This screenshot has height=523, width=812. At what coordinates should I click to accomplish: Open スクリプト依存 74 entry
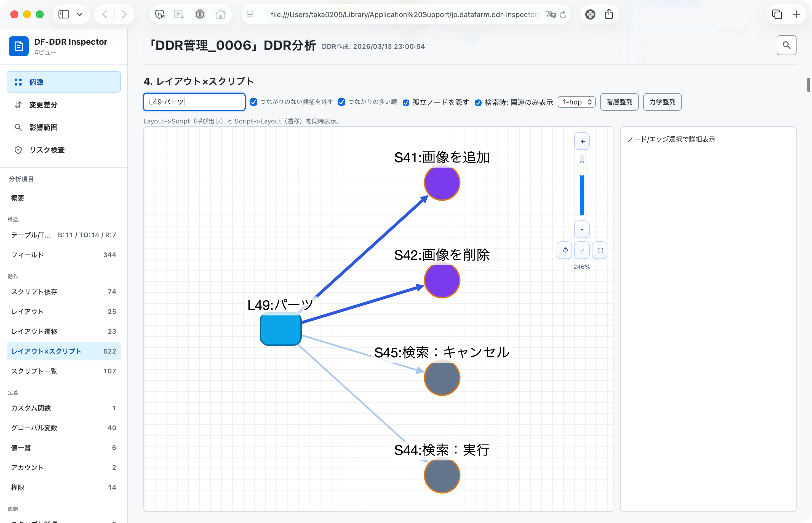click(63, 292)
